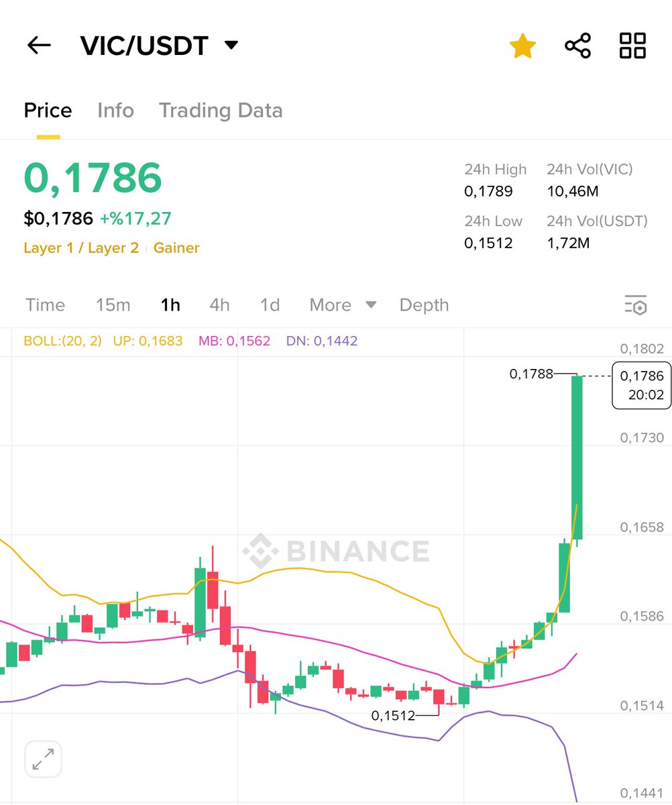This screenshot has height=805, width=672.
Task: Click the 0,1441 price axis label
Action: point(642,793)
